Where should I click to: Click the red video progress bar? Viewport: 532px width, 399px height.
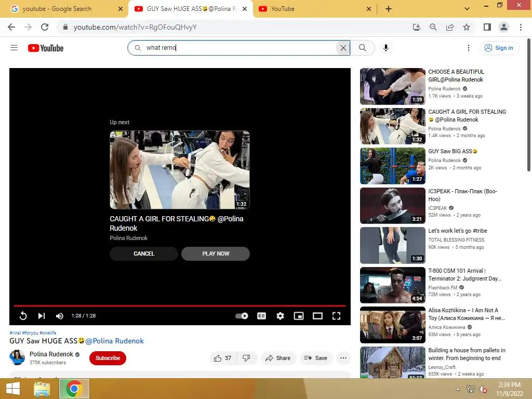tap(179, 305)
